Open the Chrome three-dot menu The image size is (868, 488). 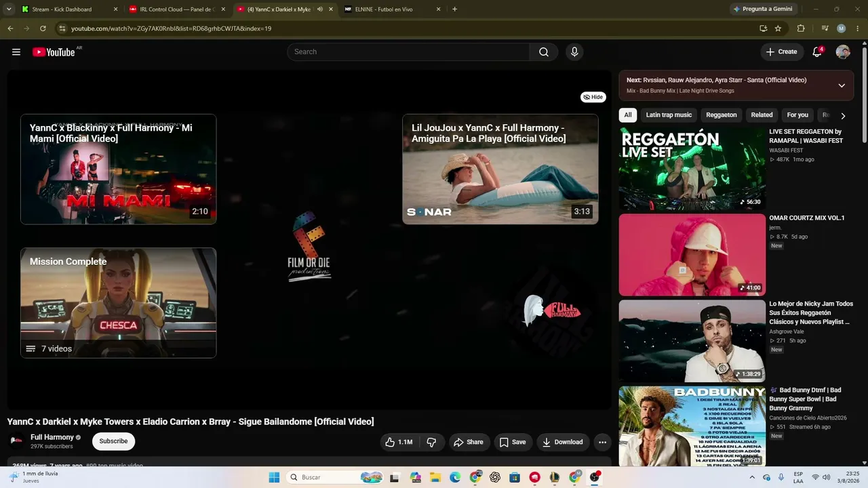click(858, 28)
